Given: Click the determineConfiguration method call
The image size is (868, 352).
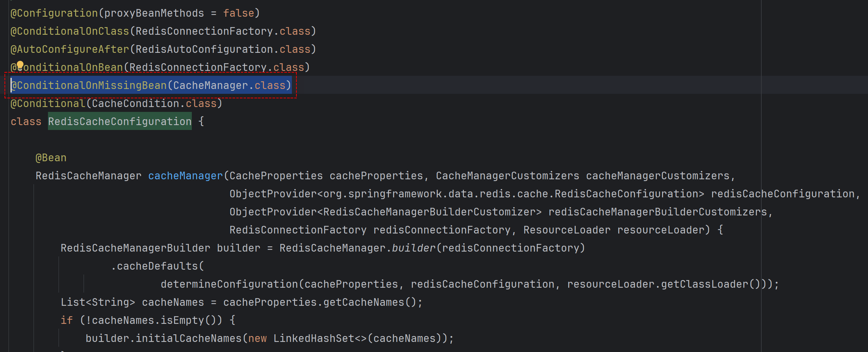Looking at the screenshot, I should (x=229, y=284).
